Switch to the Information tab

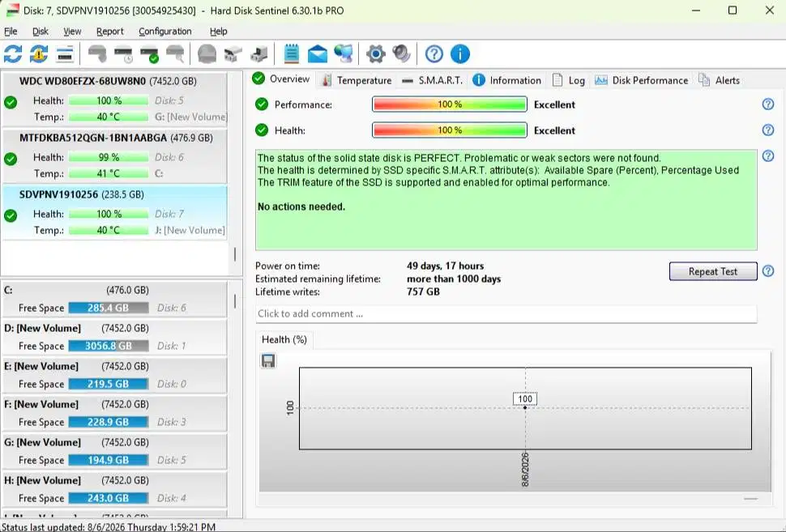pos(507,80)
